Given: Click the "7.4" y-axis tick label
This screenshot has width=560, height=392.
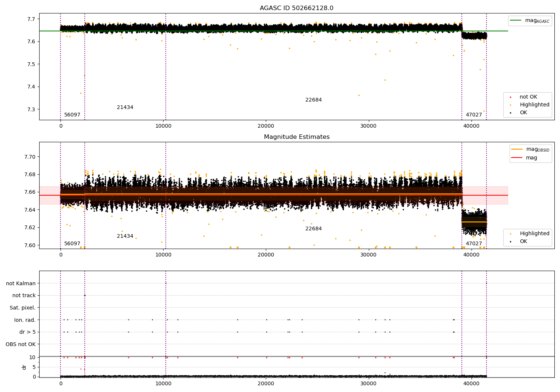Looking at the screenshot, I should click(32, 87).
